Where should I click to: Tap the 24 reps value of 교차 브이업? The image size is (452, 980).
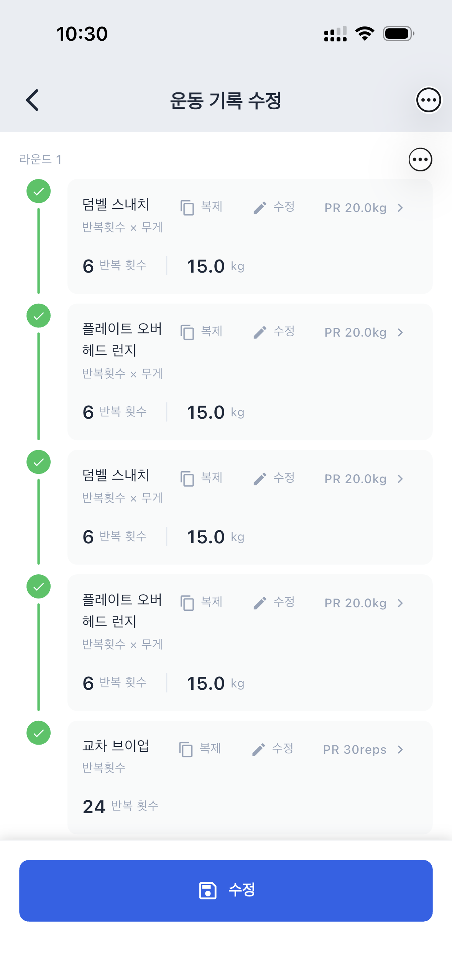click(x=94, y=807)
